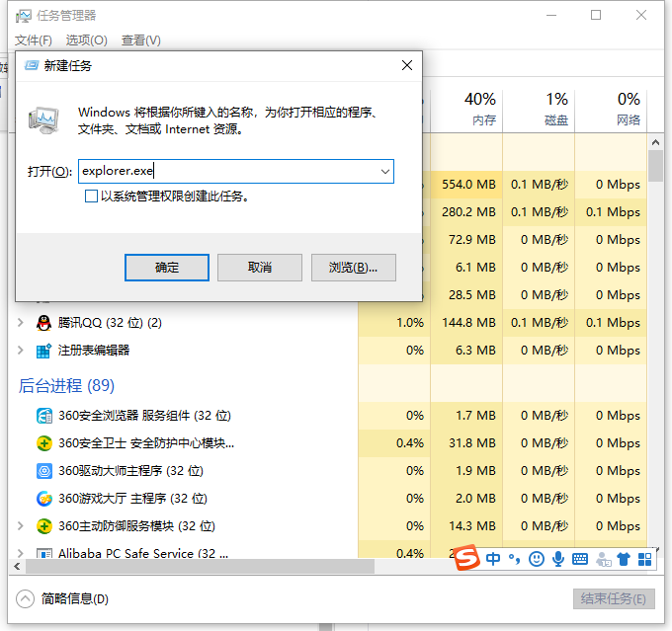
Task: Open the 打开 combo box dropdown arrow
Action: click(x=384, y=171)
